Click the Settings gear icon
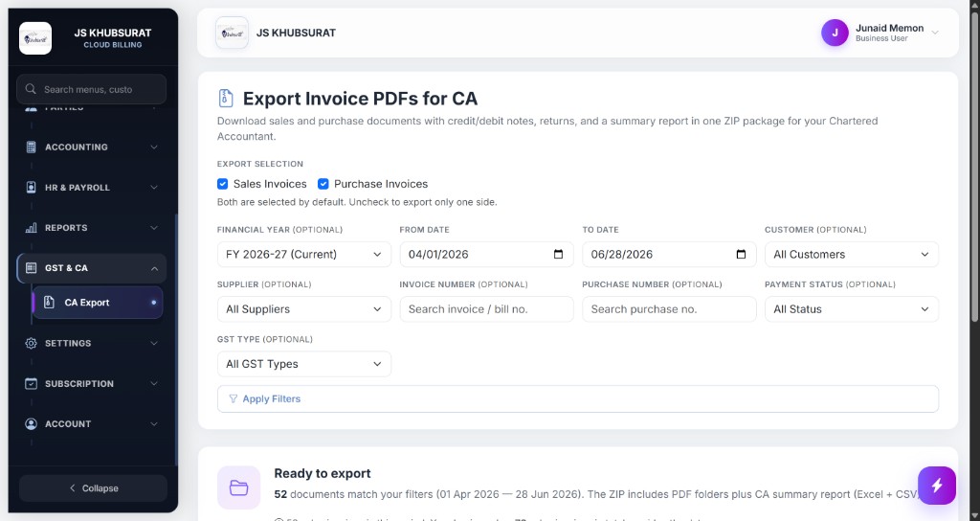 (x=31, y=344)
